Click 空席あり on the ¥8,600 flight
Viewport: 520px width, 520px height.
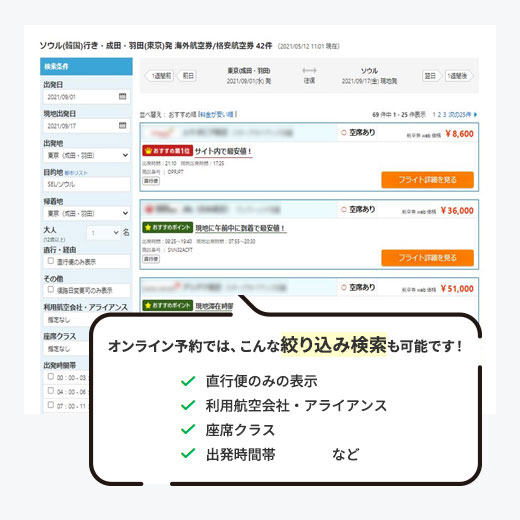[358, 133]
